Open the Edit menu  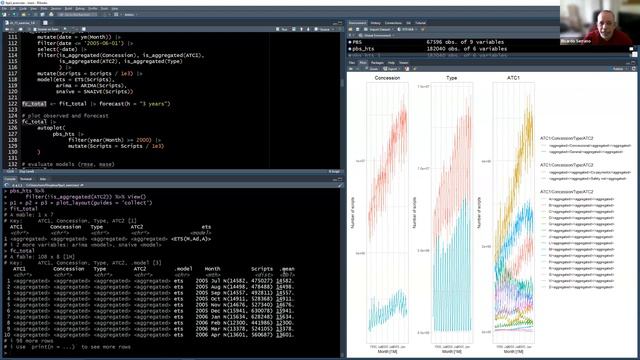13,9
